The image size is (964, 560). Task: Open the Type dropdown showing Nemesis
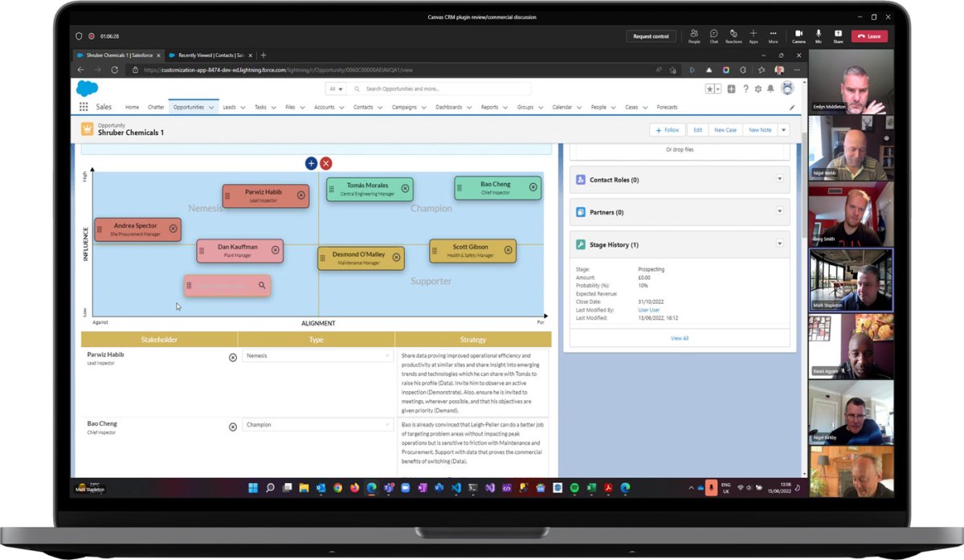[x=317, y=355]
